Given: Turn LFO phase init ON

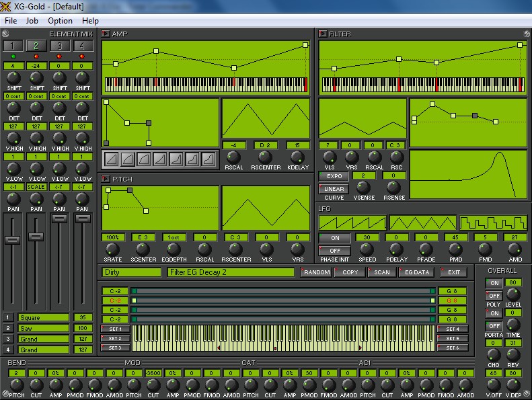Looking at the screenshot, I should 334,238.
